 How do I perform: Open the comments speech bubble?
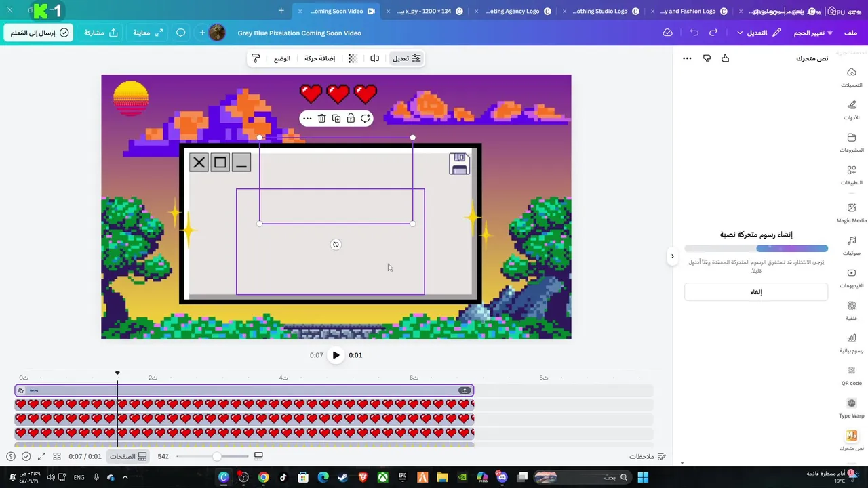181,33
